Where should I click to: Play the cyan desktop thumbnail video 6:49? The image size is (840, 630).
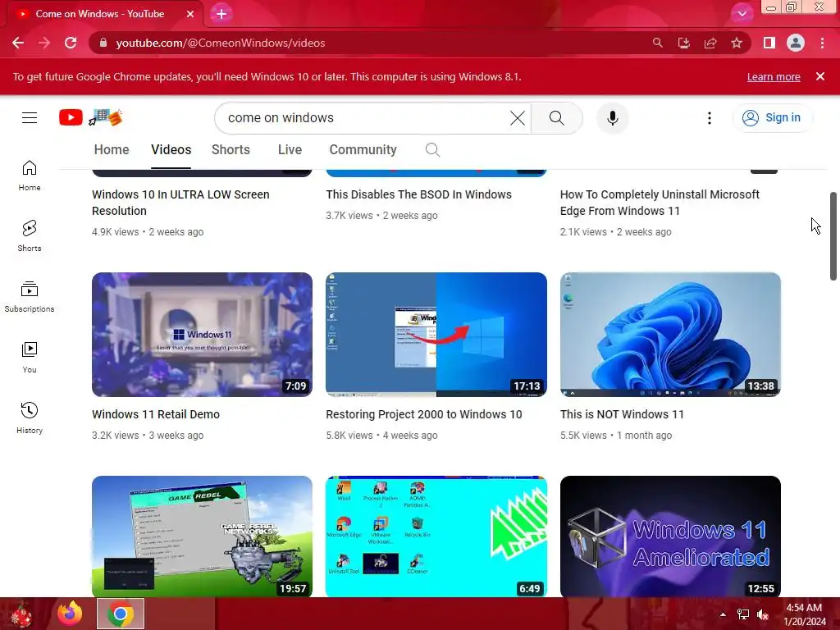436,536
